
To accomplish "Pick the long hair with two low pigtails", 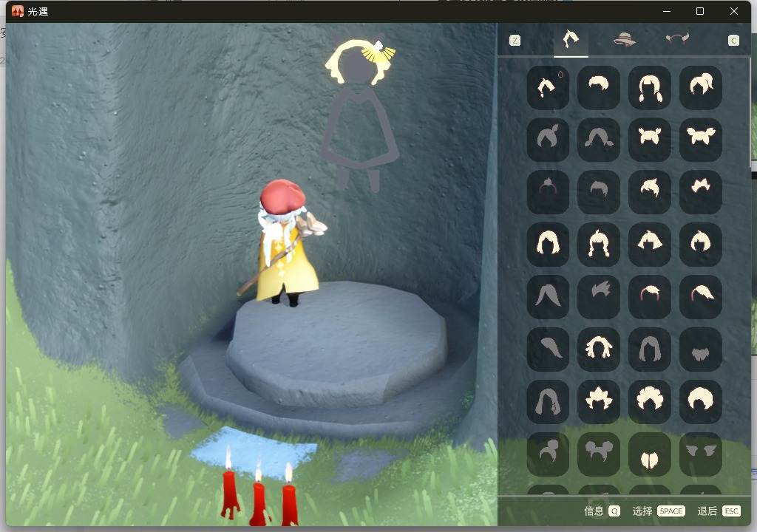I will click(650, 87).
